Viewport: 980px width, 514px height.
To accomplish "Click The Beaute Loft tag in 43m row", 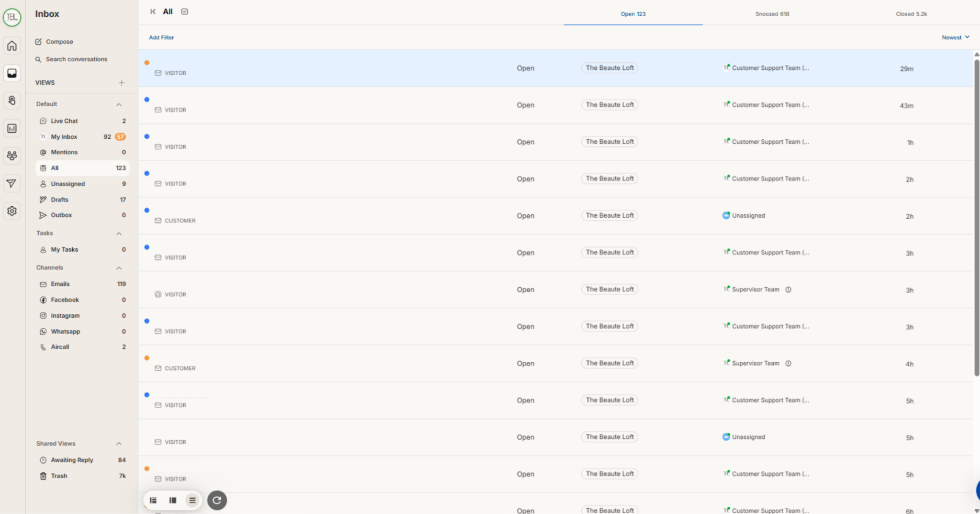I will coord(610,105).
